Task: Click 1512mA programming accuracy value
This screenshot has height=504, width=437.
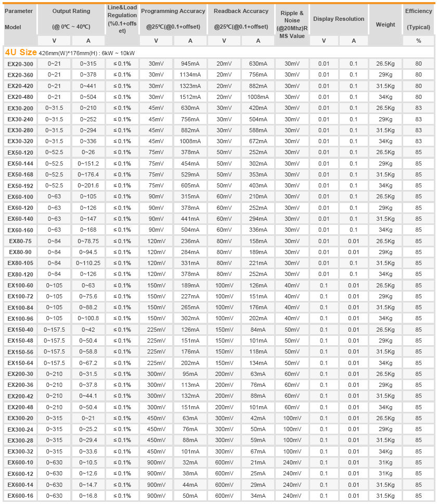Action: 190,97
